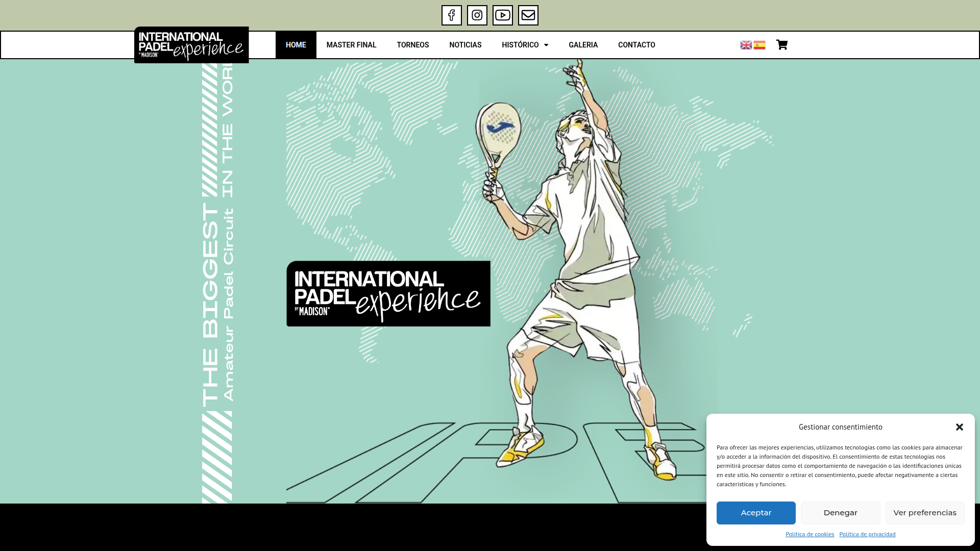
Task: Deny cookies with the Denegar button
Action: coord(840,513)
